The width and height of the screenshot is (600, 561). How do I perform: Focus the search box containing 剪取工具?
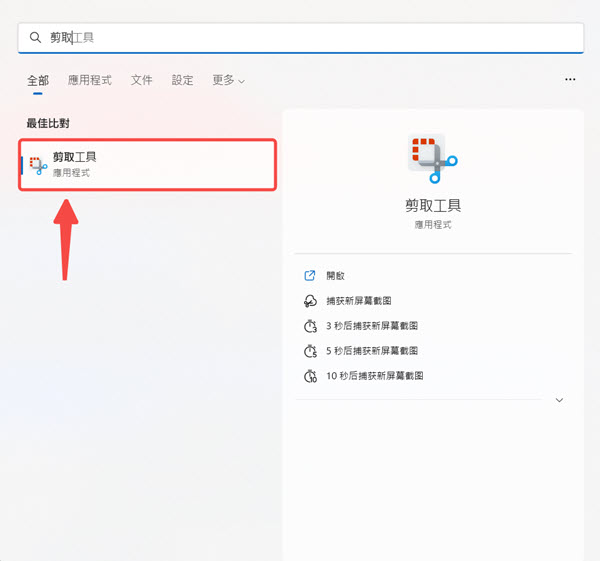[x=301, y=38]
